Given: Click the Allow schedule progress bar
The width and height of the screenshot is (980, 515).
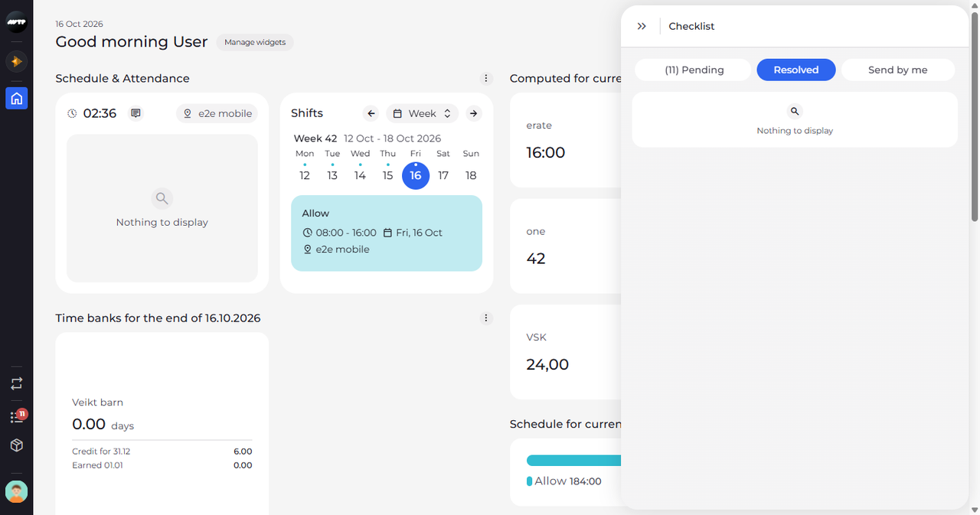Looking at the screenshot, I should [573, 460].
